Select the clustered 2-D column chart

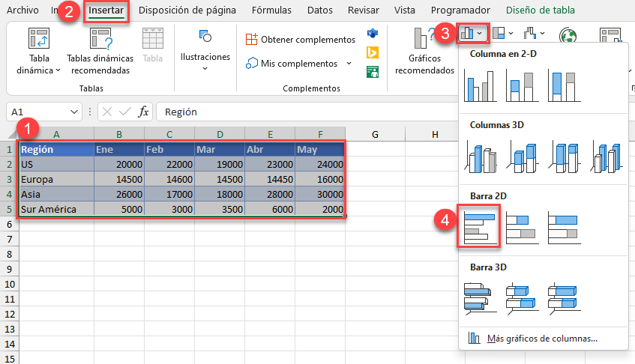tap(481, 86)
